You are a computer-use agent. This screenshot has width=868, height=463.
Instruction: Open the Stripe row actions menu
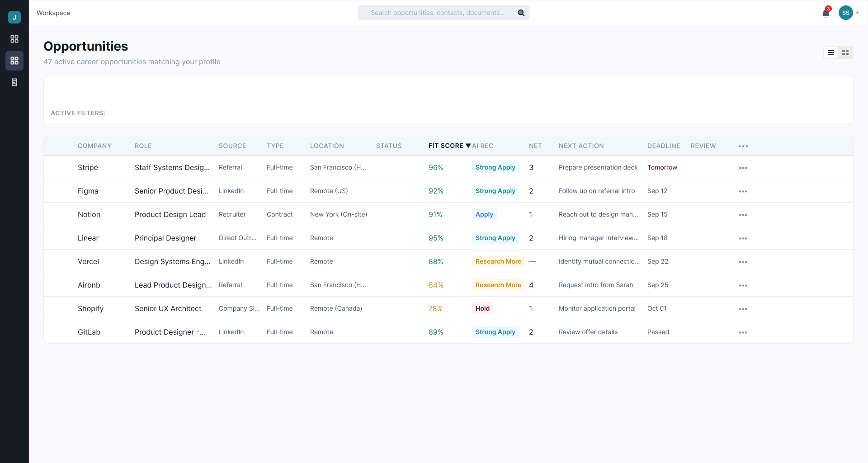tap(743, 168)
